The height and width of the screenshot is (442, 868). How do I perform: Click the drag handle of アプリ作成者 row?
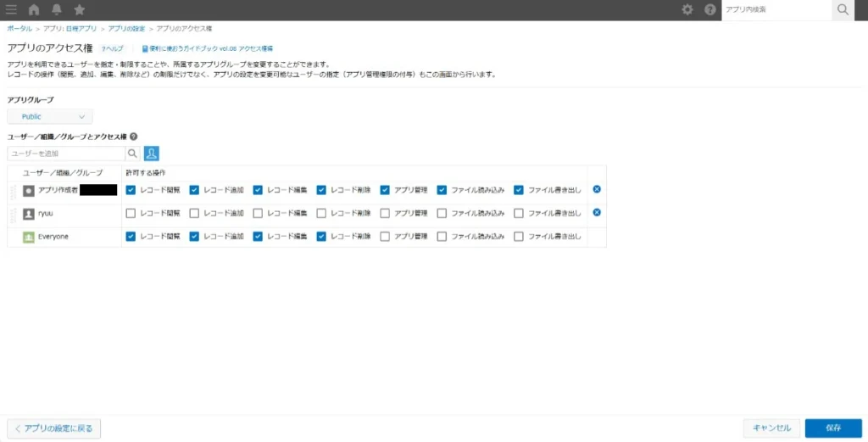coord(14,193)
